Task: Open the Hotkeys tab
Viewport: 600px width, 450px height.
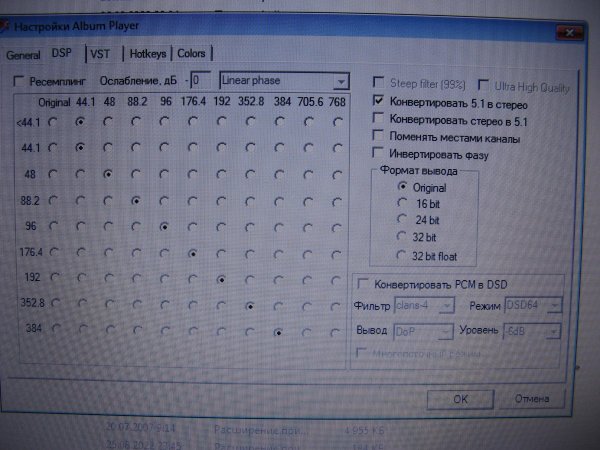Action: tap(148, 54)
